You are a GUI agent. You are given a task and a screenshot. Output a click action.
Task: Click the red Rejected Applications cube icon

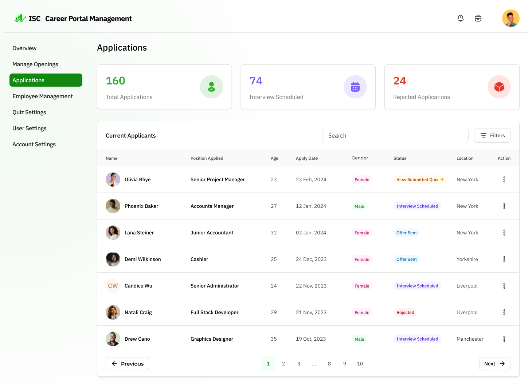(499, 87)
